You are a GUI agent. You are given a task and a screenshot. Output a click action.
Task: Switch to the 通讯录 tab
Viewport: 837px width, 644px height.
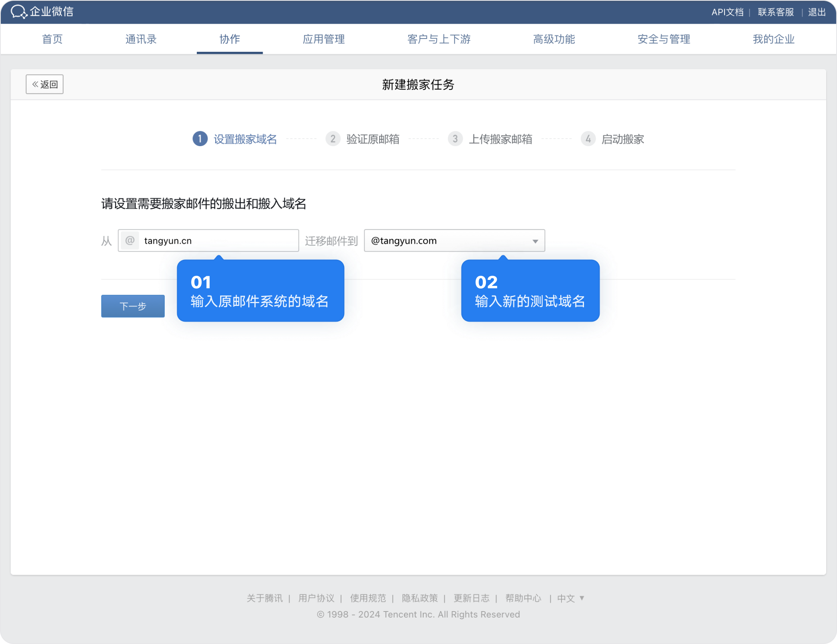coord(141,39)
